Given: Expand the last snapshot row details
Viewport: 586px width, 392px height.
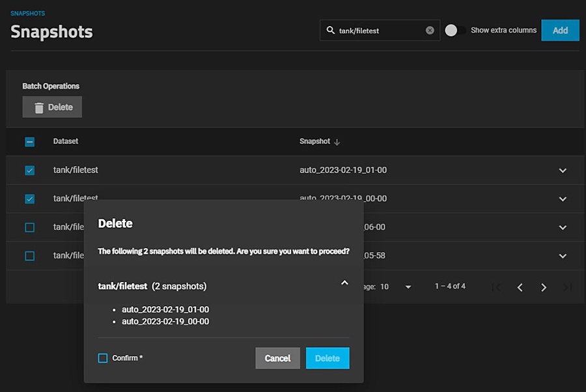Looking at the screenshot, I should click(563, 256).
